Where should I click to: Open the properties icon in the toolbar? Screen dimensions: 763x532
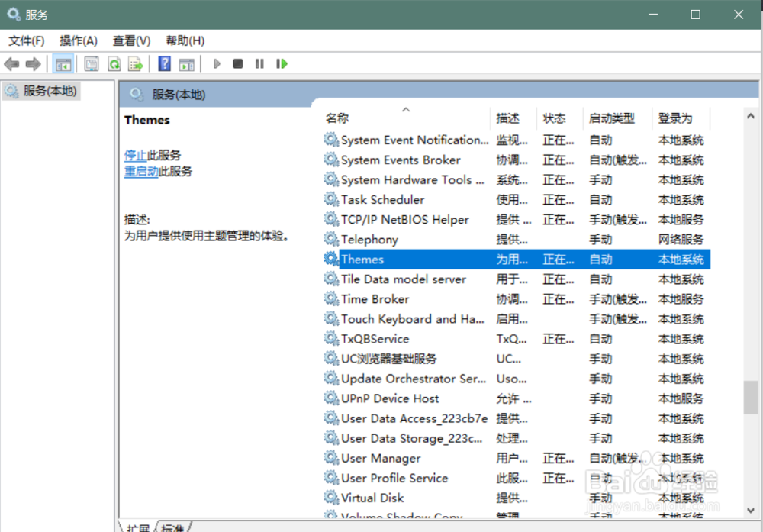[92, 63]
